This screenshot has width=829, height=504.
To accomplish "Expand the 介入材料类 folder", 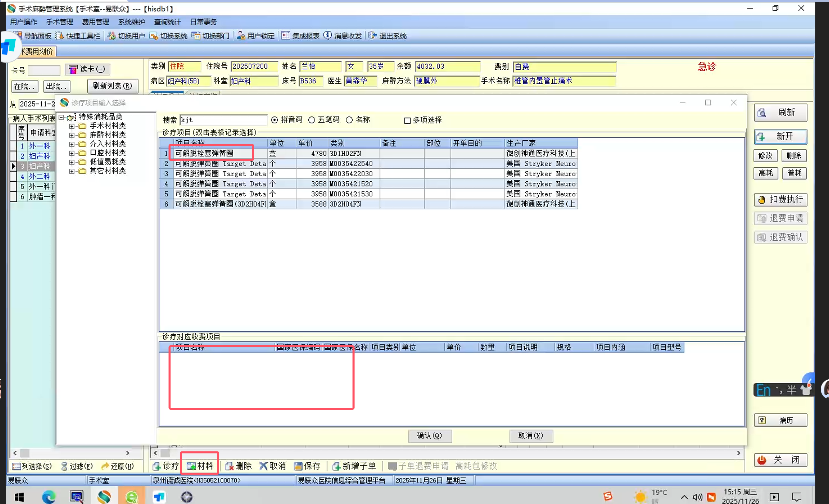I will pos(72,144).
